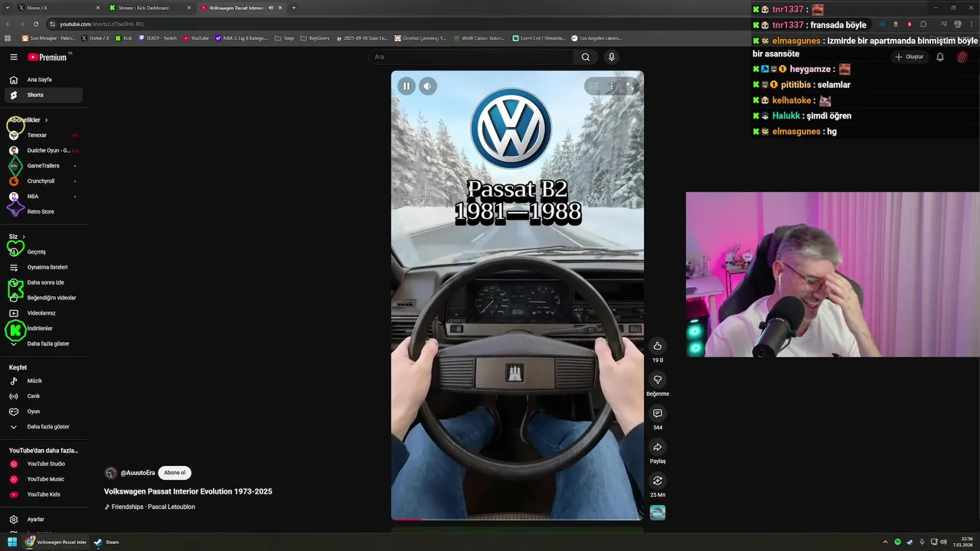Open YouTube account avatar menu
This screenshot has width=980, height=551.
point(962,57)
